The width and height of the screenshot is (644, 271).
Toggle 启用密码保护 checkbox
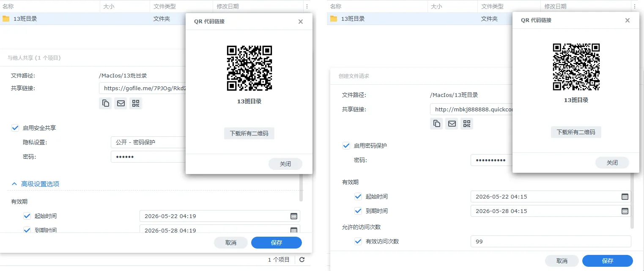pos(346,146)
